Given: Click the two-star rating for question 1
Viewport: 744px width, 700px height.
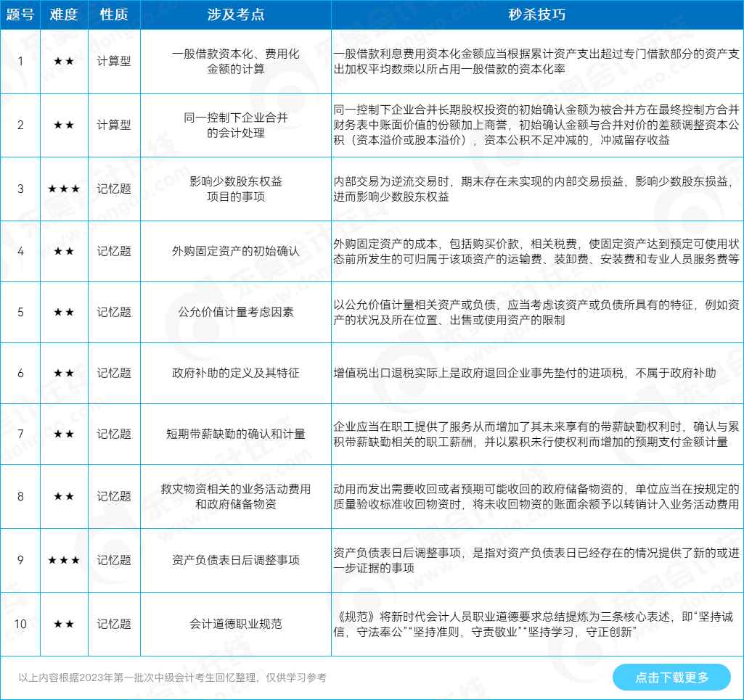Looking at the screenshot, I should pos(64,62).
